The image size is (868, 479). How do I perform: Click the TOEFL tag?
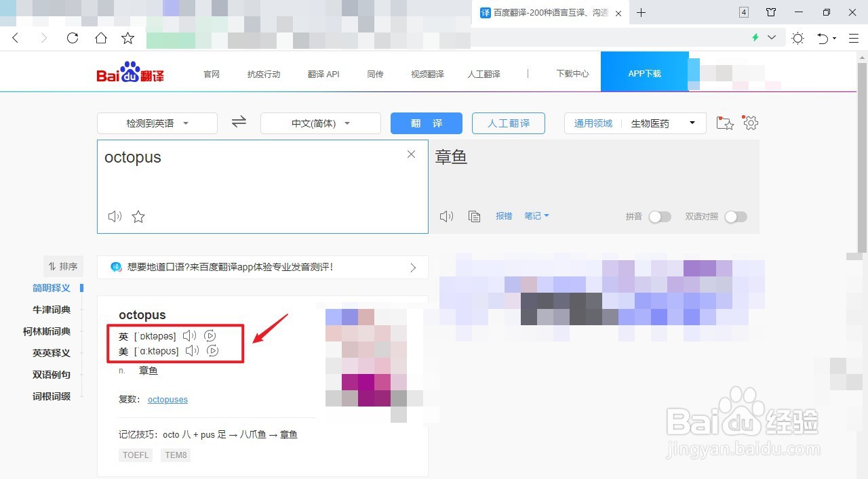tap(136, 455)
